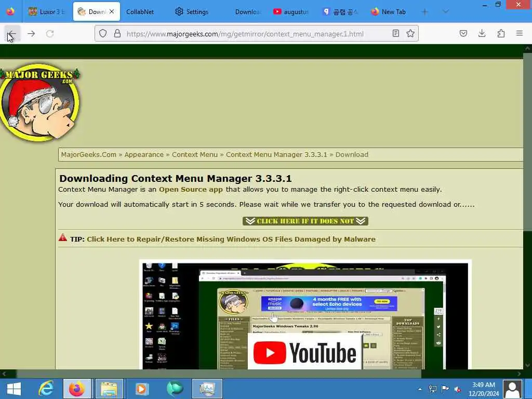The image size is (532, 399).
Task: Save to Pocket icon in toolbar
Action: (x=463, y=33)
